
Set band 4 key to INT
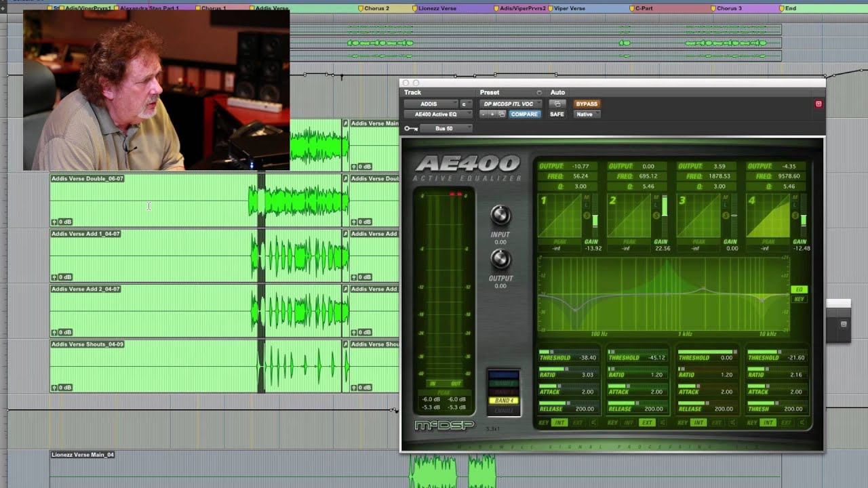point(768,422)
